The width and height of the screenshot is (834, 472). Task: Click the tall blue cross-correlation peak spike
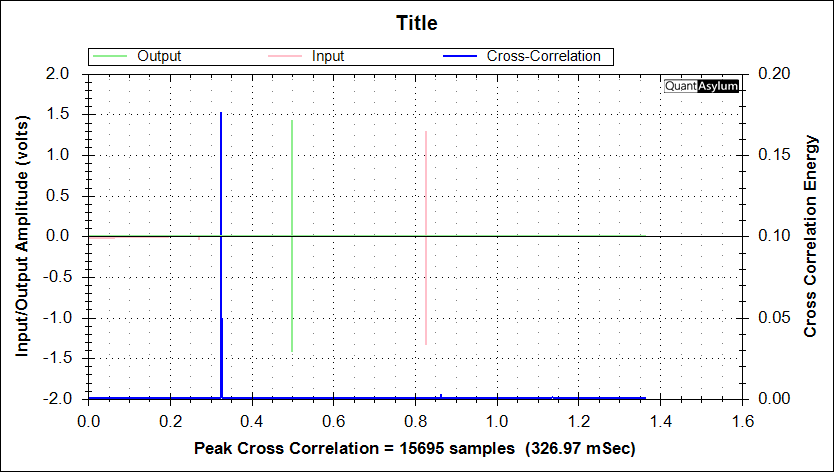click(221, 254)
